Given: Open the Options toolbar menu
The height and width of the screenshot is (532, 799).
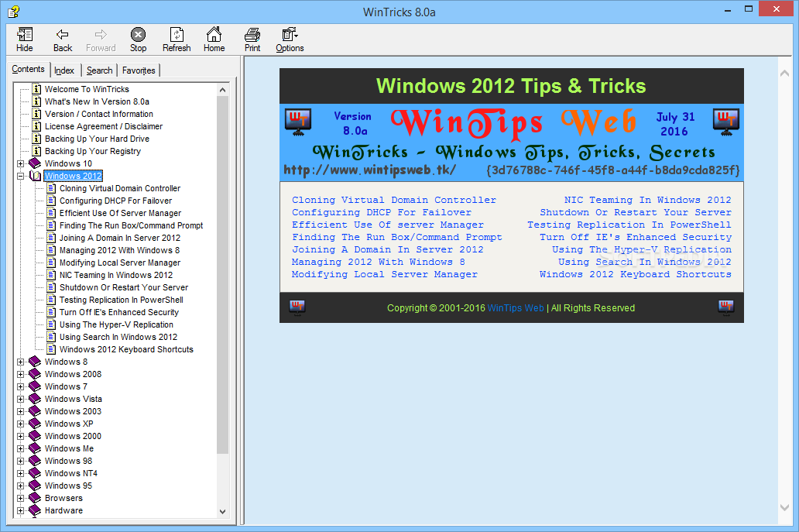Looking at the screenshot, I should click(290, 39).
